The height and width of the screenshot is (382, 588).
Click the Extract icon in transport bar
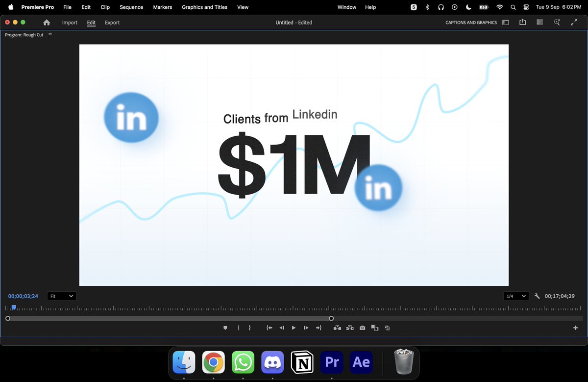(350, 328)
